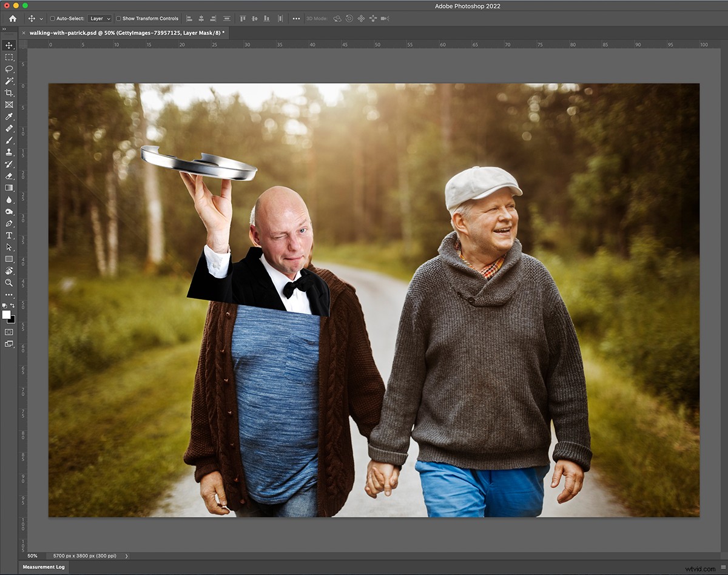Toggle Quick Mask mode
The image size is (728, 575).
pyautogui.click(x=8, y=332)
